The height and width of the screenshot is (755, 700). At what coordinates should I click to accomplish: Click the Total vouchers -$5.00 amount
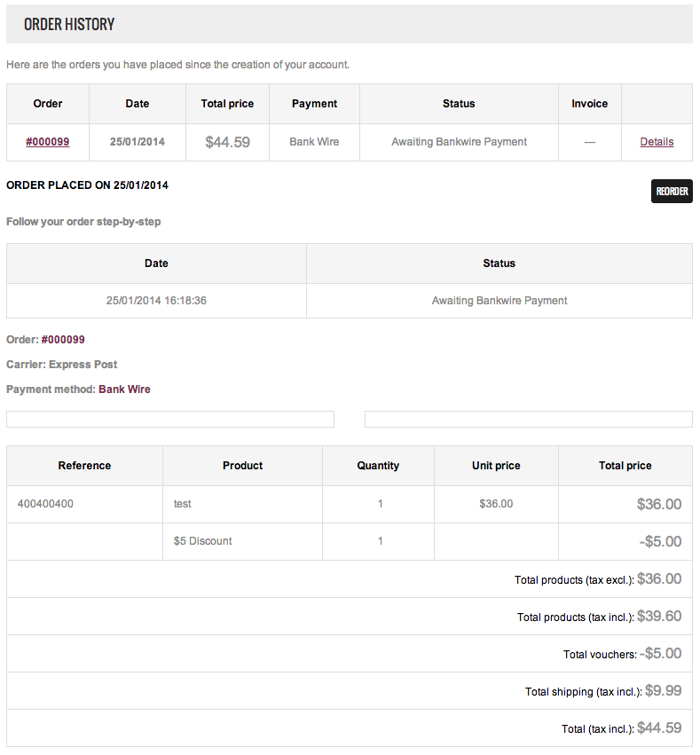click(660, 653)
